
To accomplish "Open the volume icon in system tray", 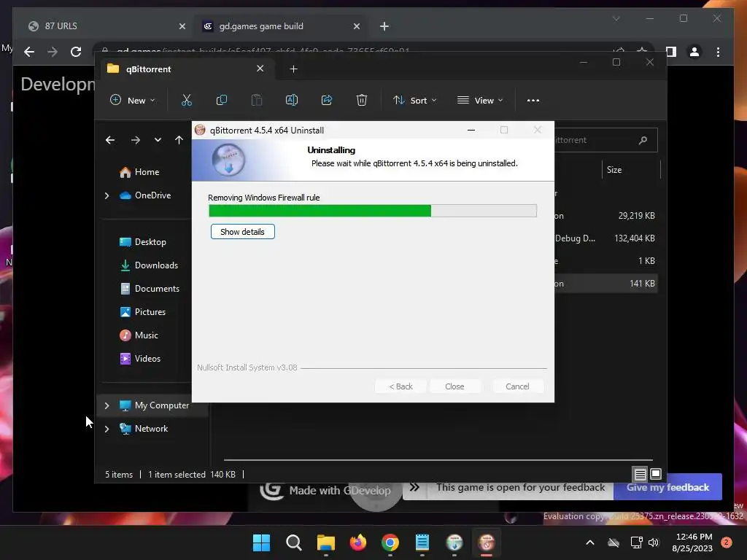I will (654, 542).
